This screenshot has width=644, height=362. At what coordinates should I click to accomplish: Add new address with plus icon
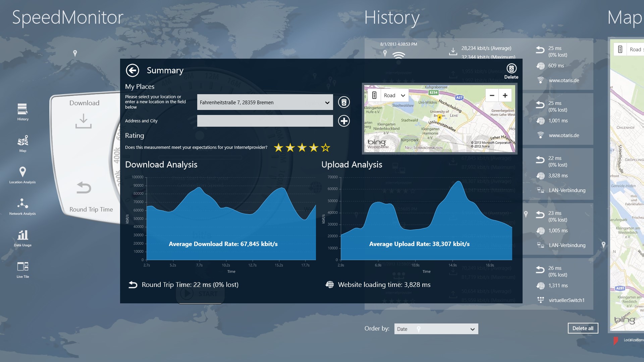(344, 121)
